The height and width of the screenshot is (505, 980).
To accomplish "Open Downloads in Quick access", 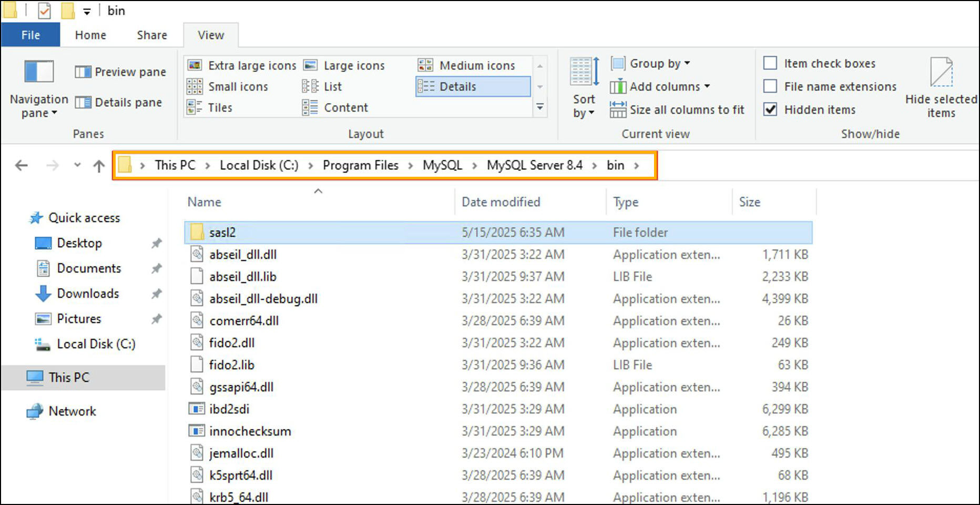I will pos(88,294).
